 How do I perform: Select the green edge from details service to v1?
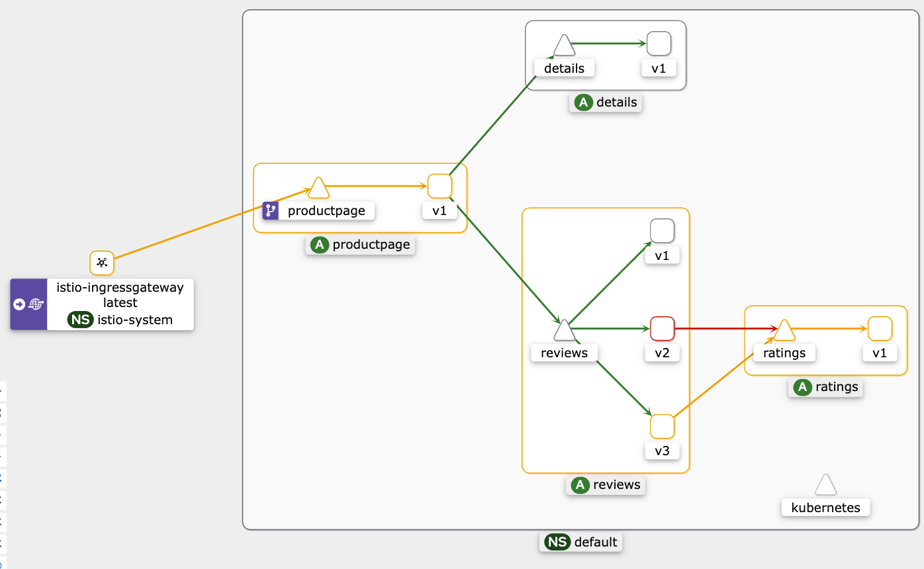click(x=609, y=44)
